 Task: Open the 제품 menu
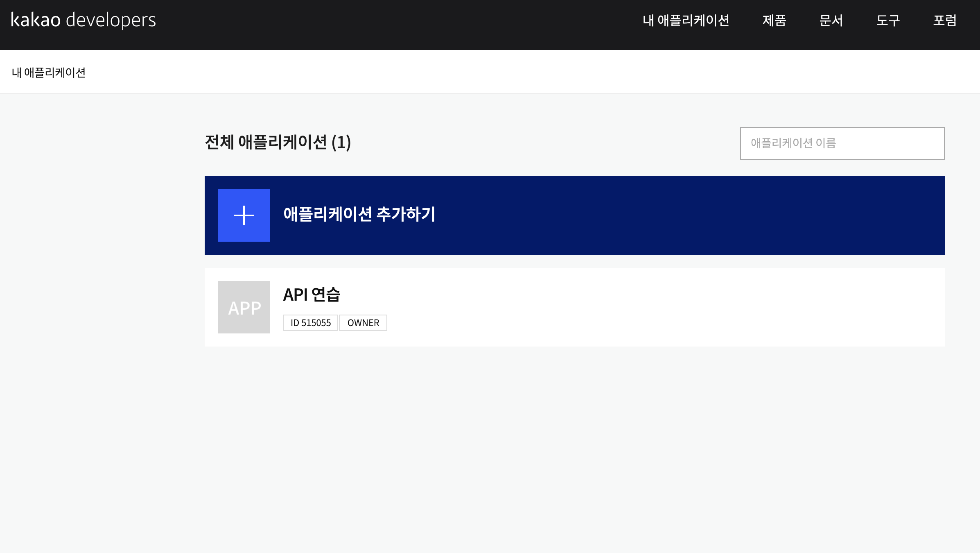[x=774, y=20]
